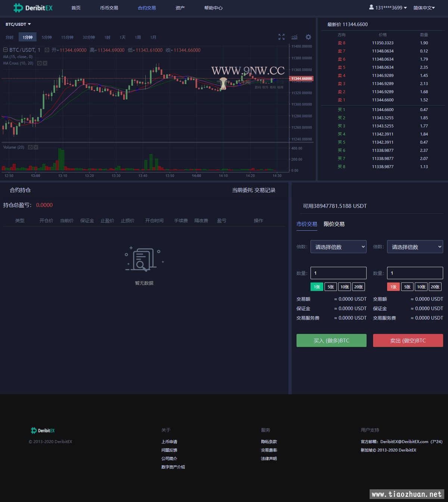Open the 问题反馈 footer link
This screenshot has width=448, height=502.
(169, 450)
